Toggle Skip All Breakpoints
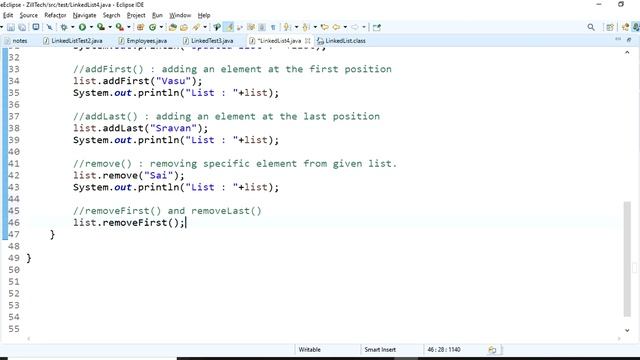The height and width of the screenshot is (360, 640). 49,27
